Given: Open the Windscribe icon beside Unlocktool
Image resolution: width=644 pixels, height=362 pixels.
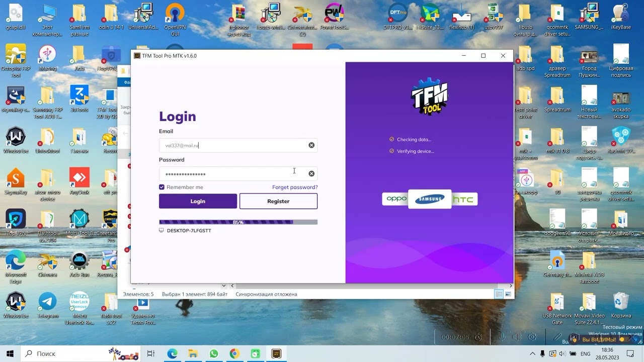Looking at the screenshot, I should pyautogui.click(x=16, y=140).
